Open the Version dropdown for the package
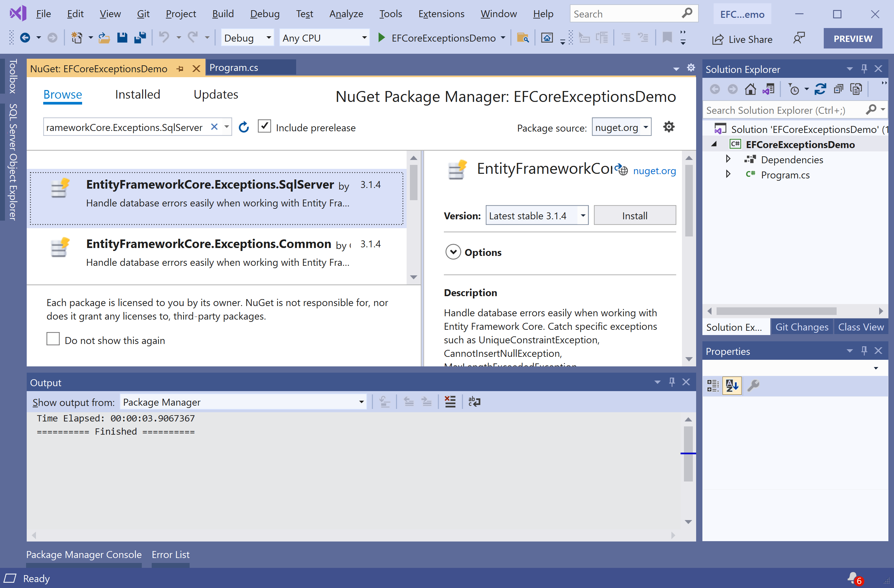Screen dimensions: 894x588 pos(583,215)
